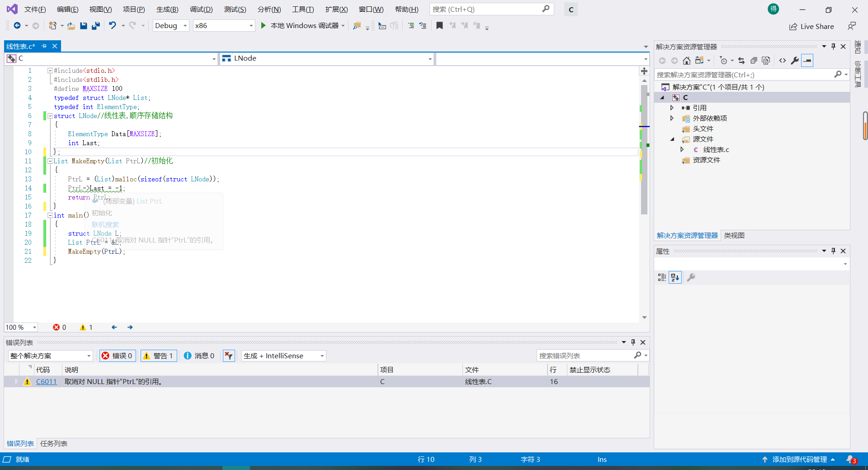Collapse the 源文件 folder node

(672, 139)
